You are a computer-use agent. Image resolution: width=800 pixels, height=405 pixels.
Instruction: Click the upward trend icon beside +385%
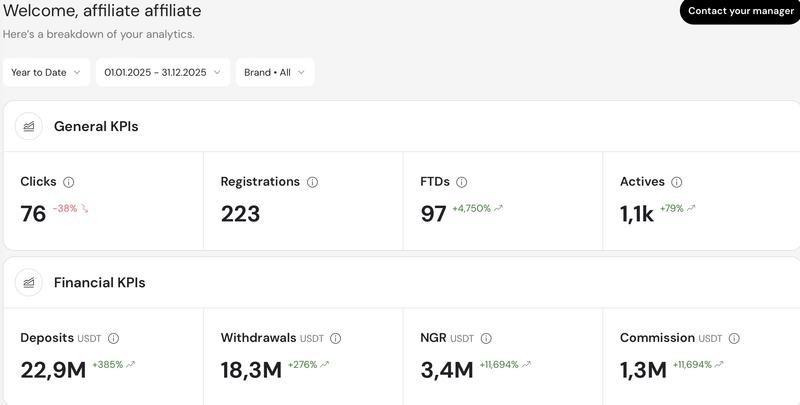131,365
